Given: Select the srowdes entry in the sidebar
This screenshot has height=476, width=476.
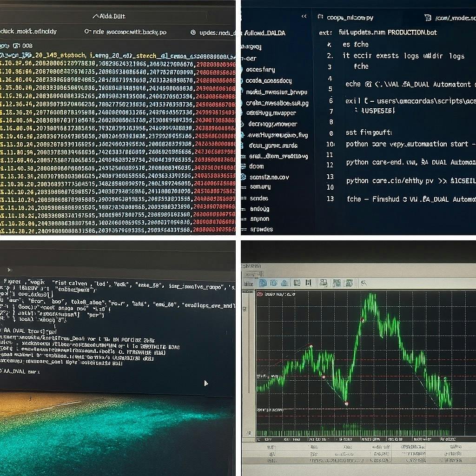Looking at the screenshot, I should pyautogui.click(x=261, y=229).
